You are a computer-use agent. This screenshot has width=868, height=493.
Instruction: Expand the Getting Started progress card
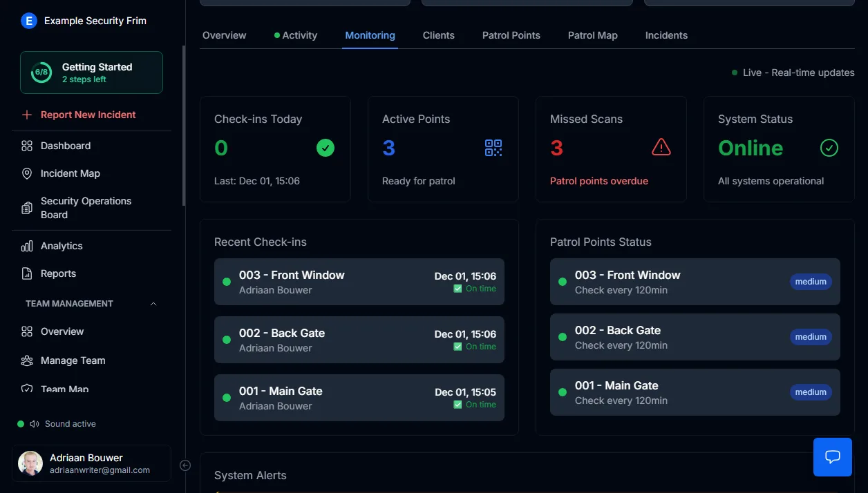[x=91, y=72]
